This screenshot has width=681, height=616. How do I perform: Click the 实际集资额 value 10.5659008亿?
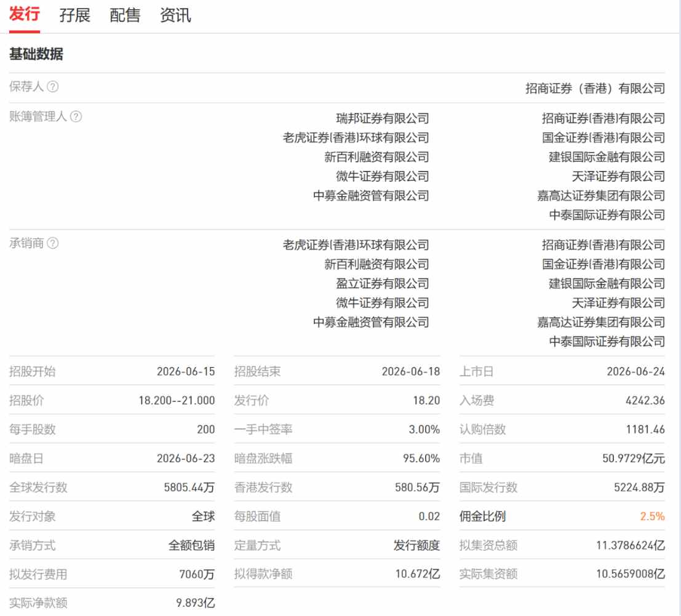[631, 574]
